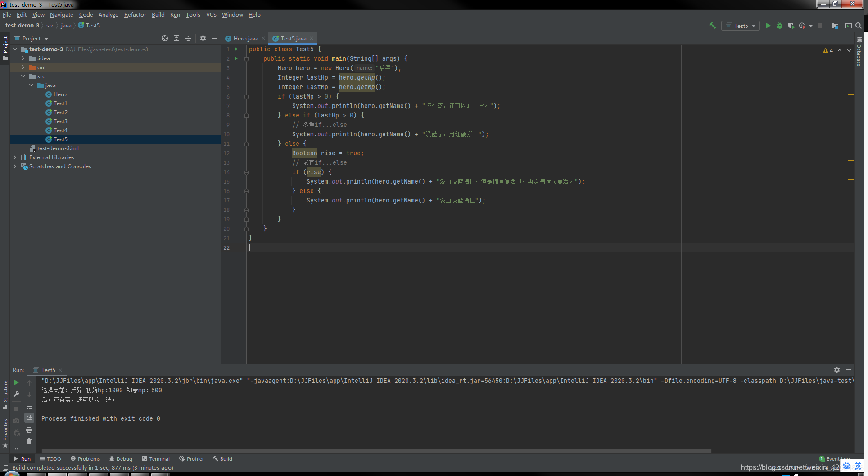Viewport: 868px width, 476px height.
Task: Expand the out folder
Action: pyautogui.click(x=23, y=67)
